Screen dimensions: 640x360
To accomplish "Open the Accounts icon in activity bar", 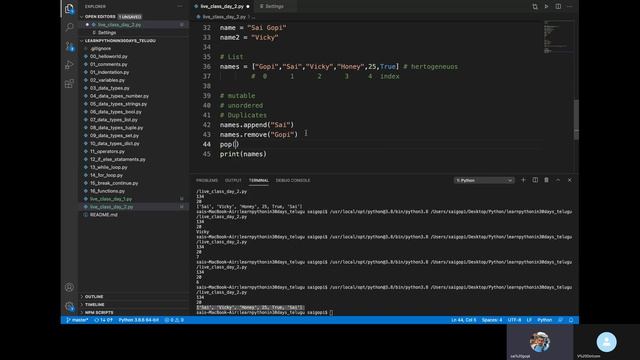I will [x=69, y=287].
